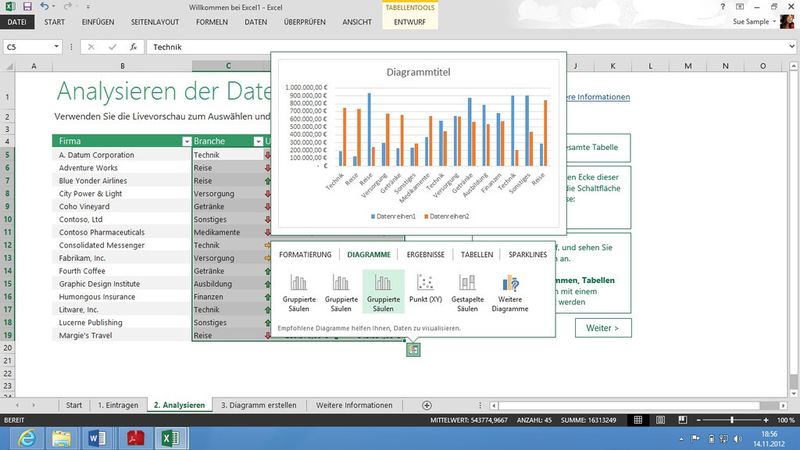Click into the formula bar showing Technik

(x=467, y=47)
